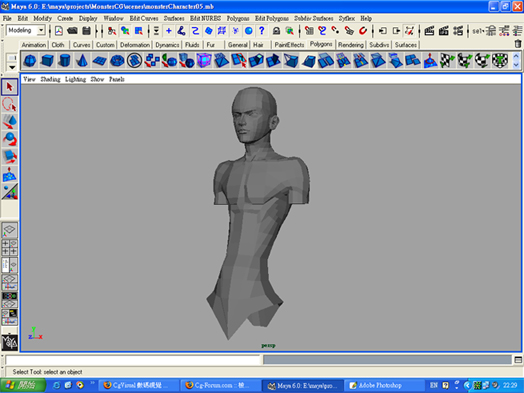Switch to the Subdivs shelf tab

(x=379, y=45)
